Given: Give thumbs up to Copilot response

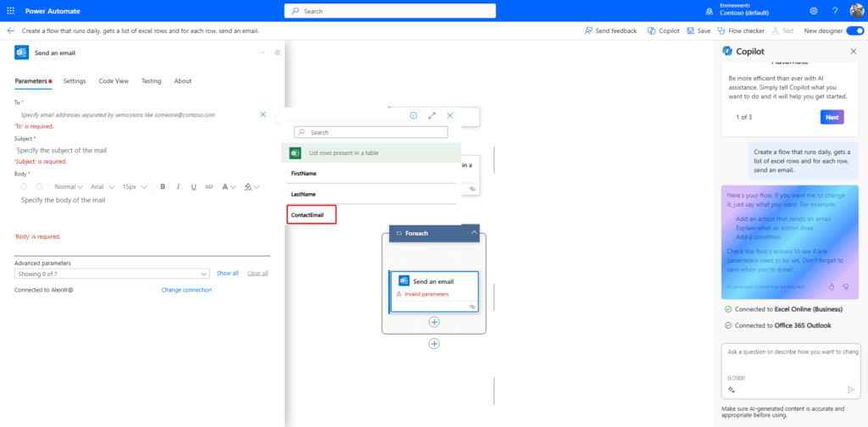Looking at the screenshot, I should click(832, 286).
